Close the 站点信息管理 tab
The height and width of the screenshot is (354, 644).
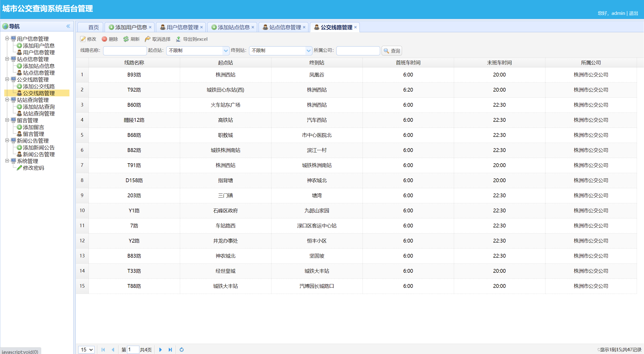click(x=304, y=27)
